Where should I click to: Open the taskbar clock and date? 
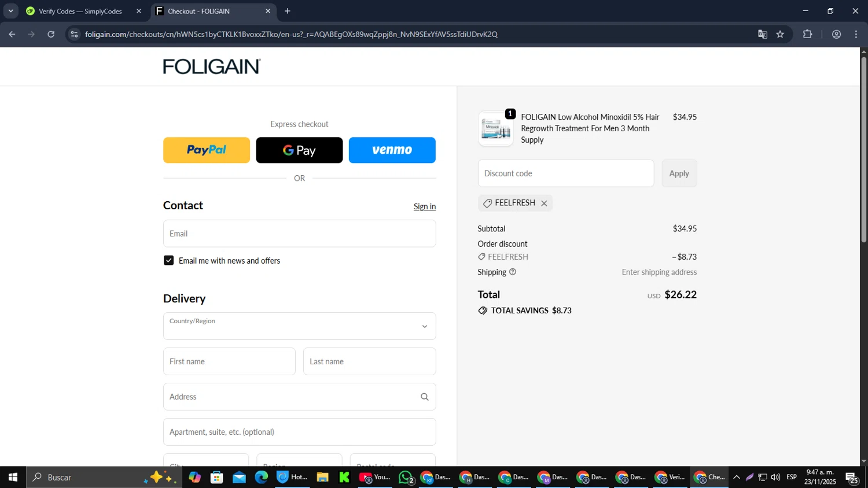(820, 477)
